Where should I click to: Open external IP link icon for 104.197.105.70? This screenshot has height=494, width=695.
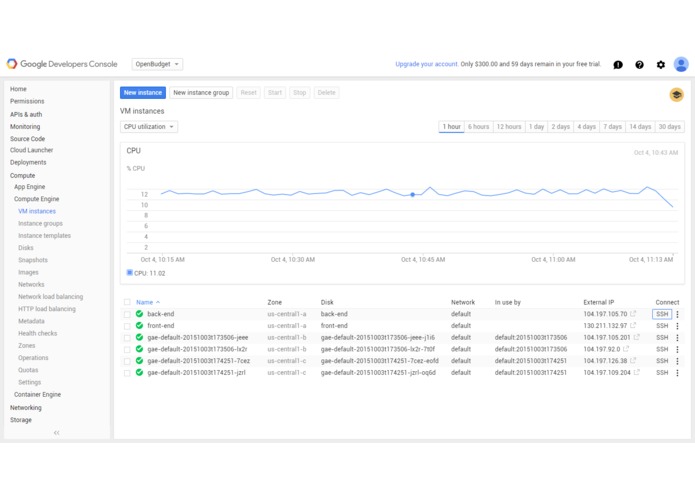[x=633, y=314]
